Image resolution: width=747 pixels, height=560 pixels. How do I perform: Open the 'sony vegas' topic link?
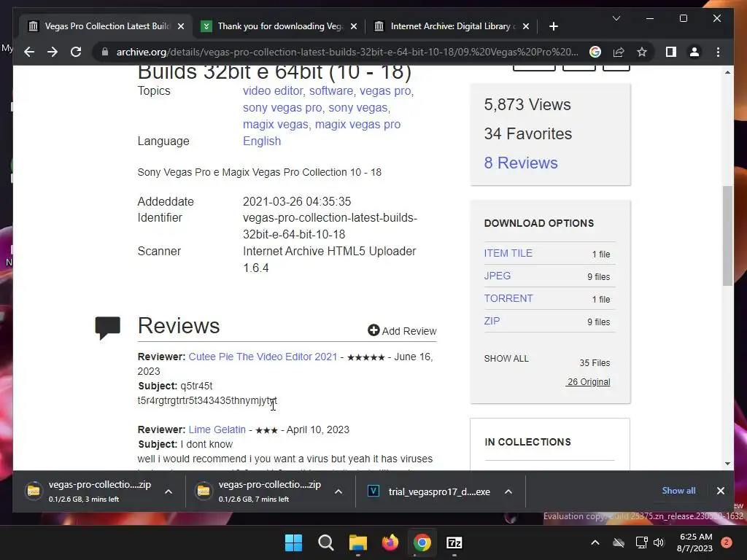pos(357,108)
